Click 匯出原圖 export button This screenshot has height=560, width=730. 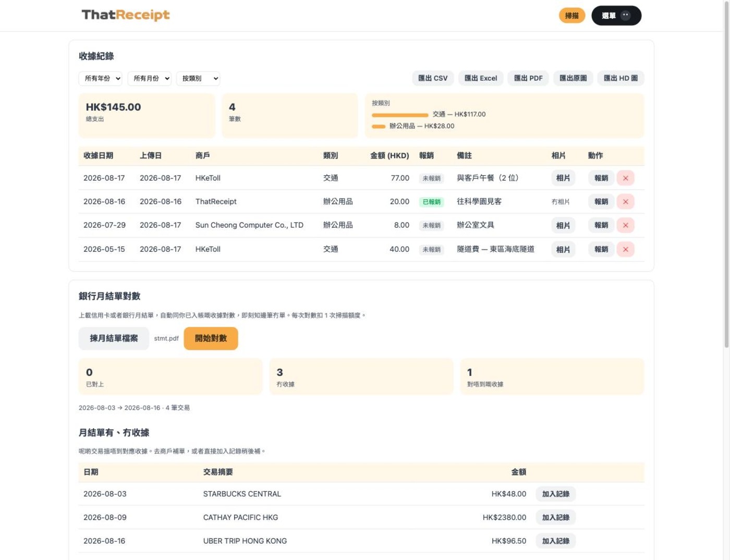(x=573, y=78)
